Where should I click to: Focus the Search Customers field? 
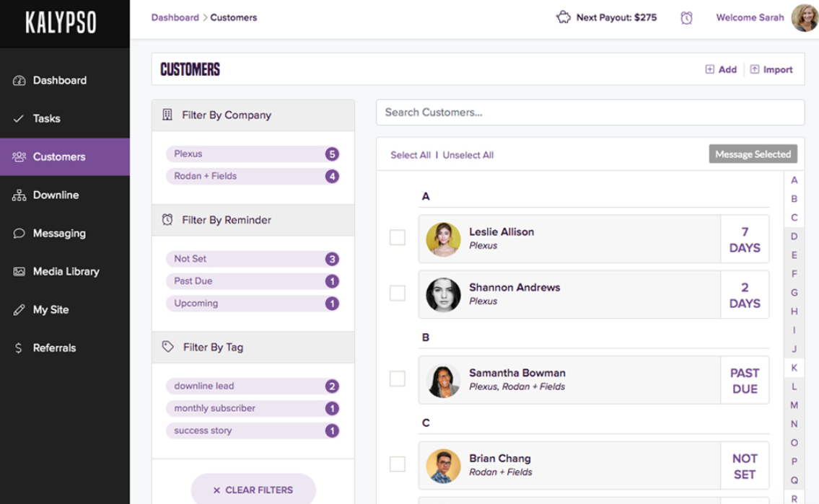(590, 112)
